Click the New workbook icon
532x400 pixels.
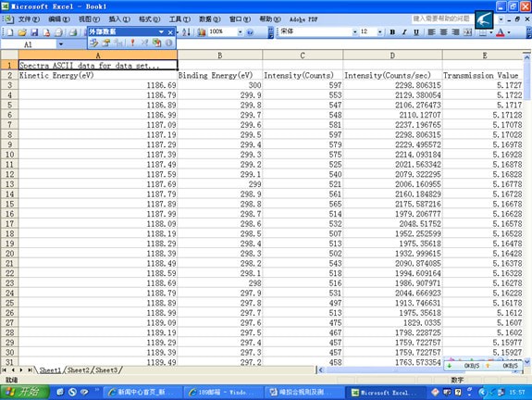10,32
